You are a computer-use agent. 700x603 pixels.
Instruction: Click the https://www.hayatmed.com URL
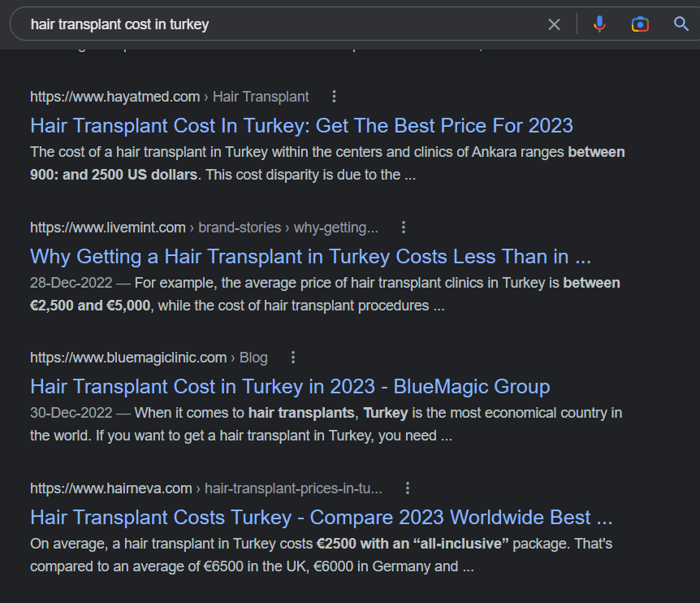click(115, 97)
